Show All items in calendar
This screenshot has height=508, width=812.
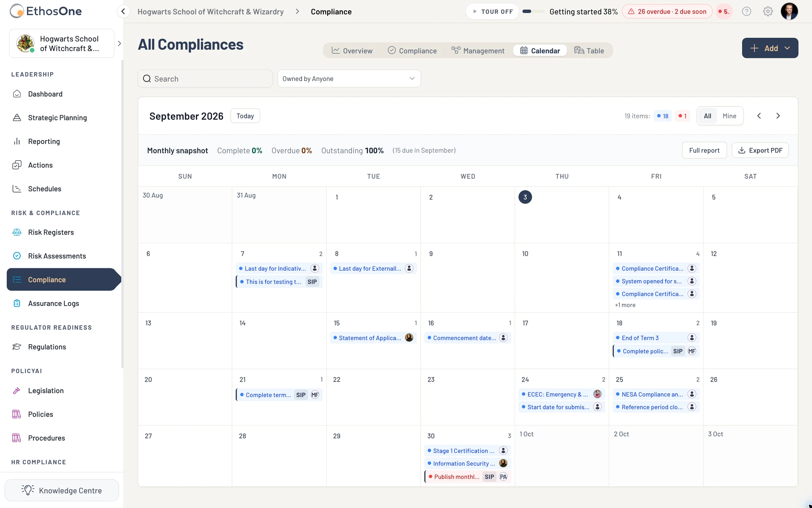[x=707, y=116]
